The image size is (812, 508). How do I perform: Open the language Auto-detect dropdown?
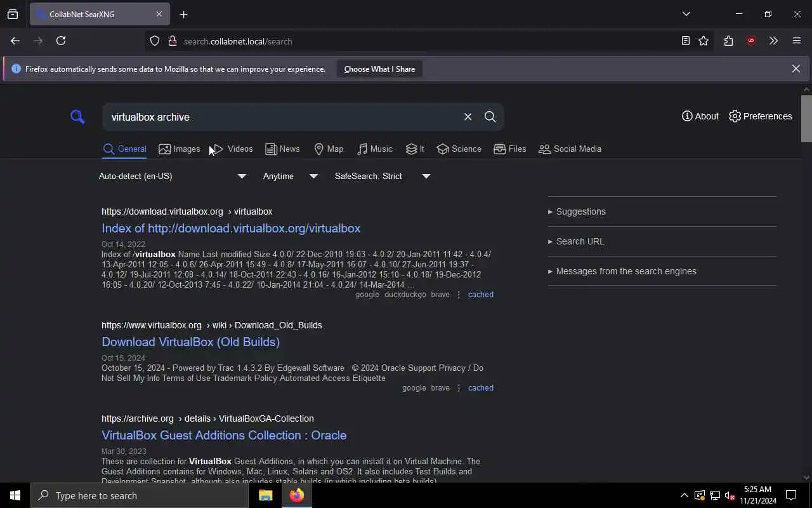click(x=173, y=176)
